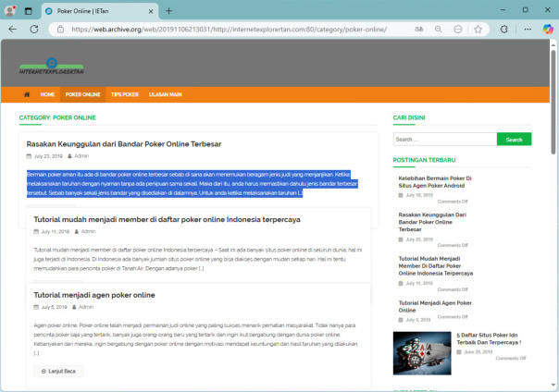Click Admin author of July 11 post
Viewport: 559px width, 392px height.
88,231
